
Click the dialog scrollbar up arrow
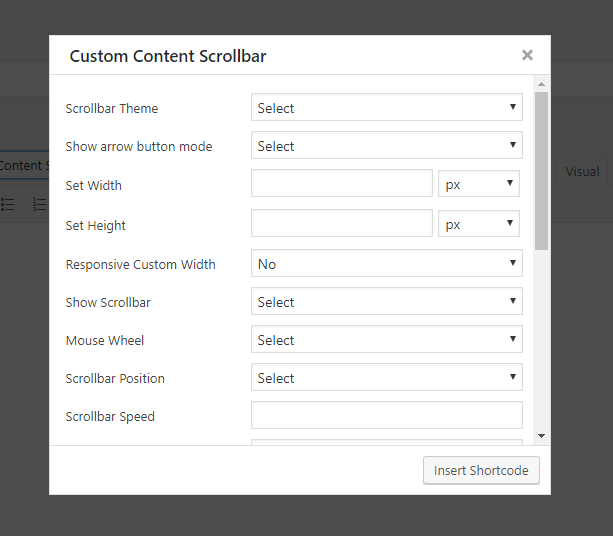(x=541, y=84)
